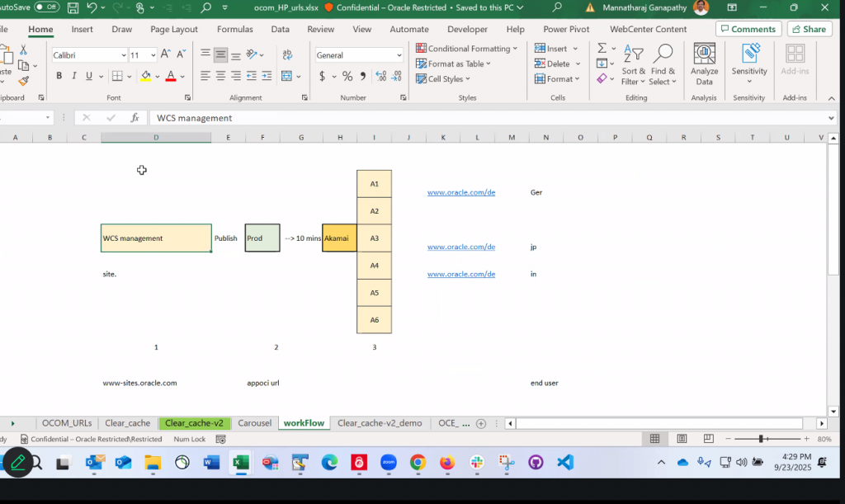Open the General number format dropdown
The width and height of the screenshot is (845, 504).
[399, 55]
